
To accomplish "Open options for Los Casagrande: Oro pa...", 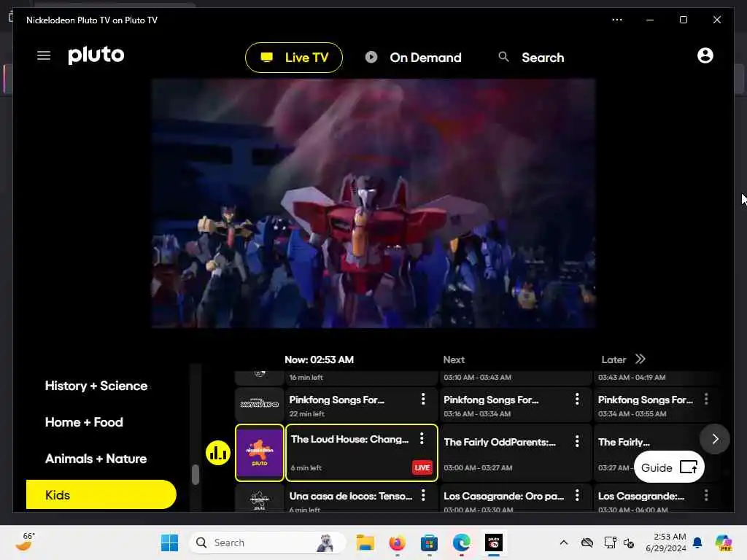I will (577, 495).
